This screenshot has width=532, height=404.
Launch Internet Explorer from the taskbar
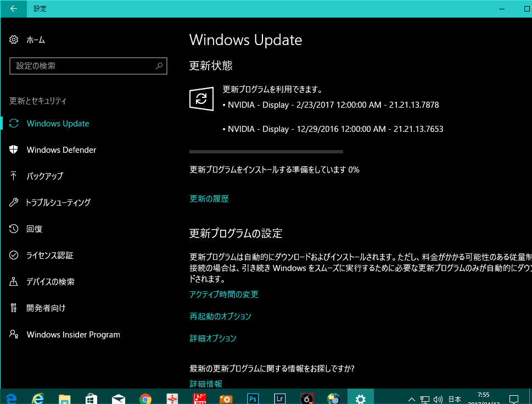point(38,398)
